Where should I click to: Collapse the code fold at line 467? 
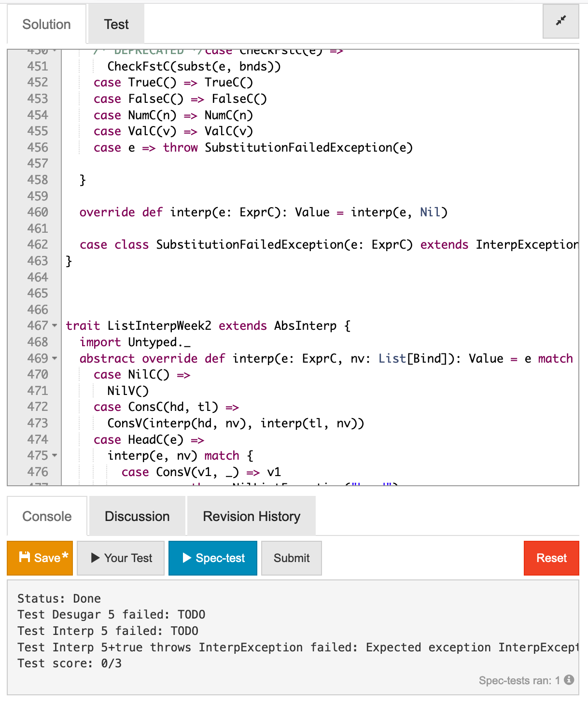pos(55,326)
